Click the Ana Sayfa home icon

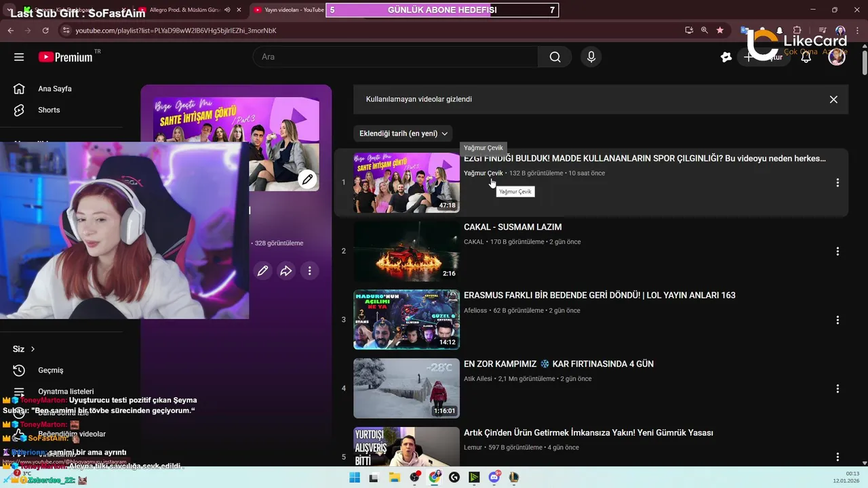(x=19, y=89)
